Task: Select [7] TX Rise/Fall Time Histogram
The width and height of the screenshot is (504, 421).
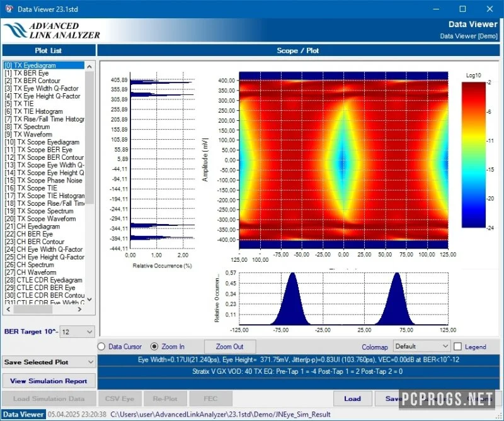Action: coord(44,119)
